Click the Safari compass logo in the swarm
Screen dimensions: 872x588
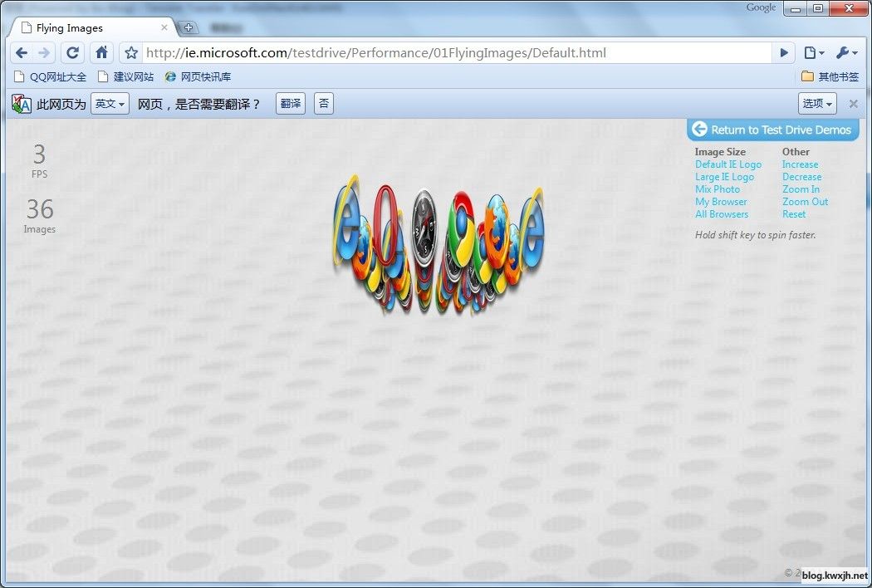click(424, 228)
